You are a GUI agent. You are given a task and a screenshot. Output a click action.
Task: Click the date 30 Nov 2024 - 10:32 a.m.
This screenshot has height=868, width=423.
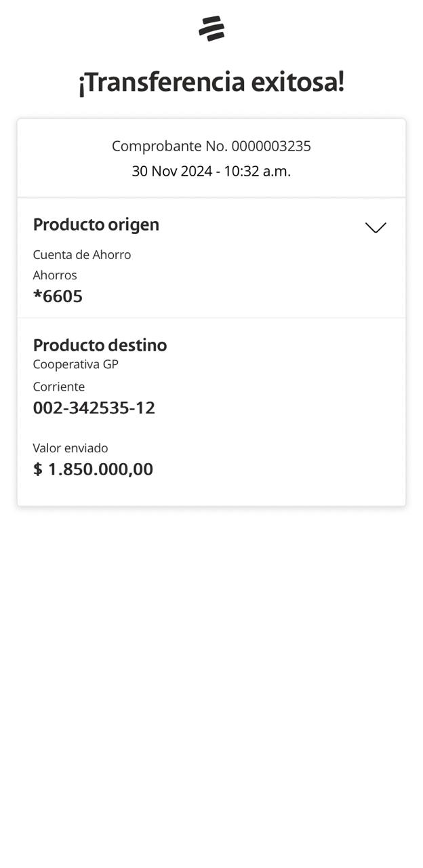click(x=211, y=171)
